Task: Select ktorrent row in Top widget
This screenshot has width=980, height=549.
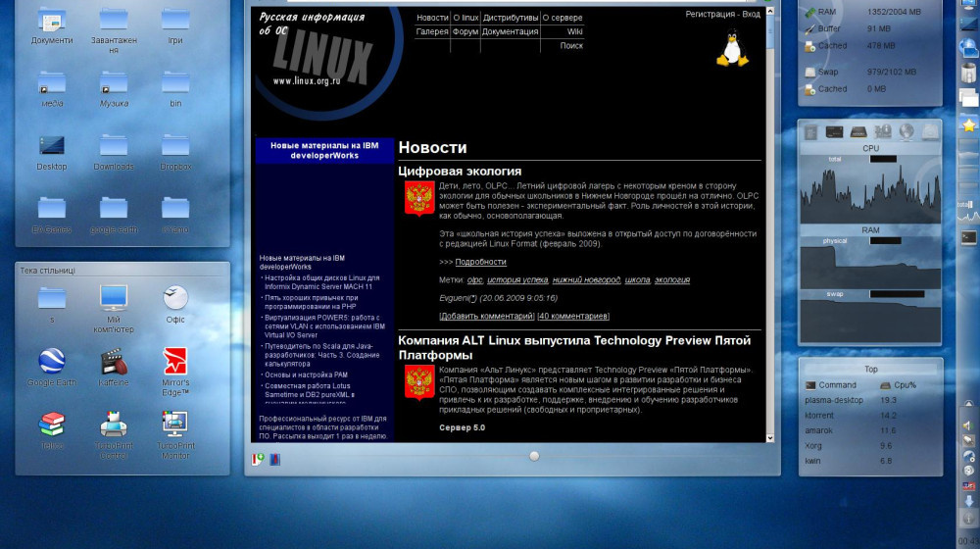Action: click(870, 416)
